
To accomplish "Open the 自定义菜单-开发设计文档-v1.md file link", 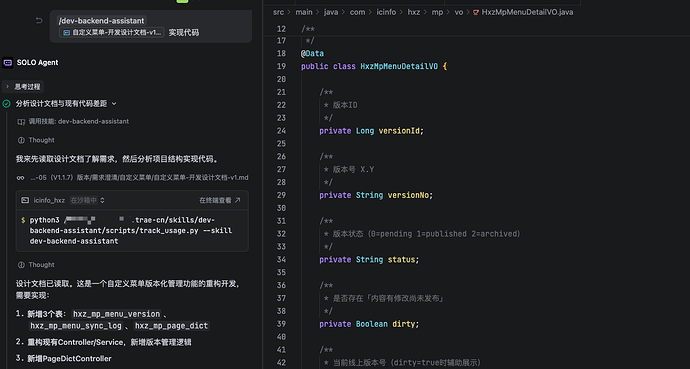I will coord(139,178).
